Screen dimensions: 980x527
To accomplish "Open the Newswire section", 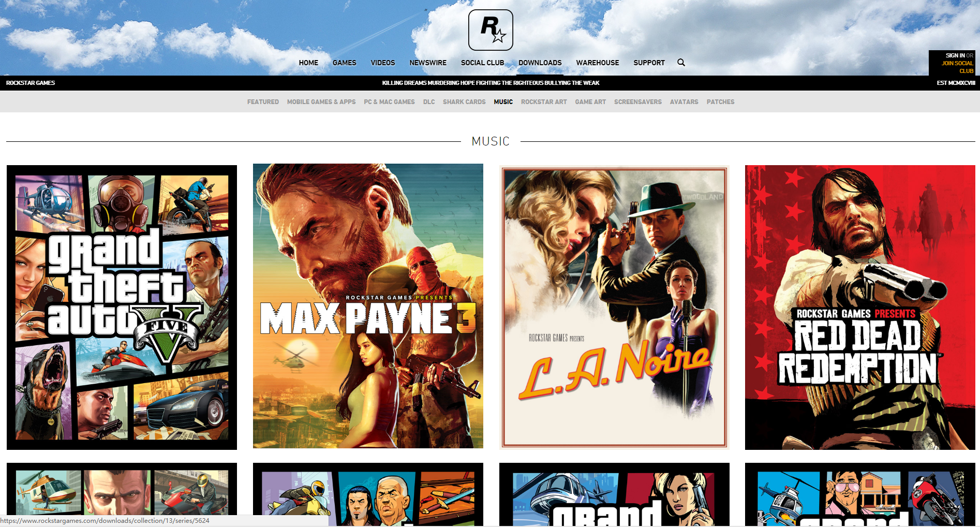I will coord(428,63).
